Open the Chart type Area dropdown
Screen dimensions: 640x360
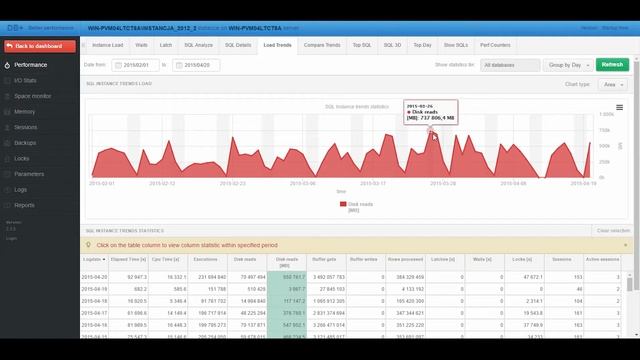pos(613,84)
